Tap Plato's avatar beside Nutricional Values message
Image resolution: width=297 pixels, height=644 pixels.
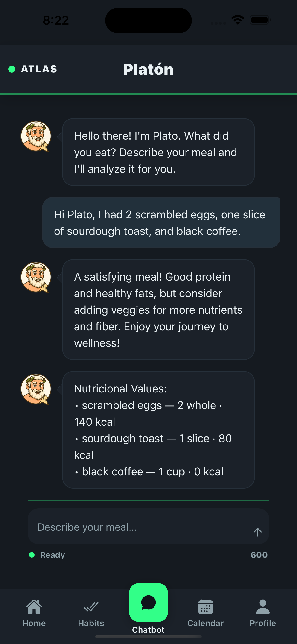(36, 389)
